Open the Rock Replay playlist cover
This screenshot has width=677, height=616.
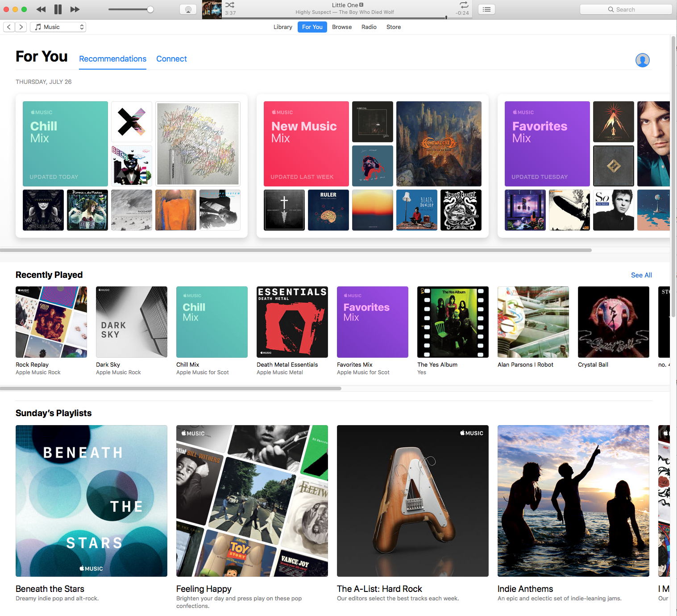[x=51, y=322]
